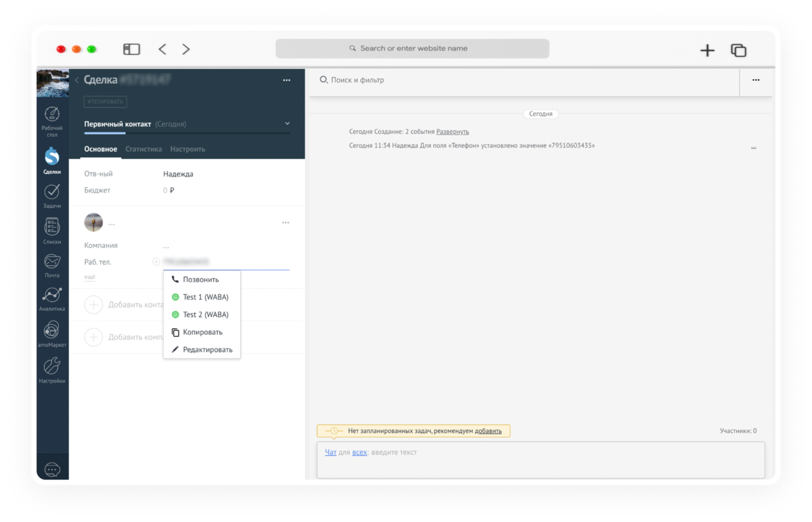This screenshot has height=522, width=812.
Task: Open the Задачи section icon
Action: [52, 196]
